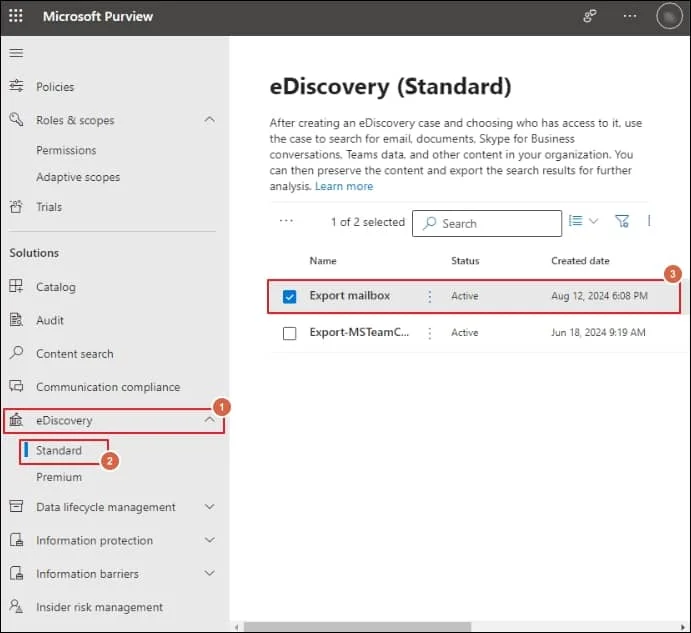Check the Export-MSTeamC... checkbox
Screen dimensions: 691x633
coord(290,333)
